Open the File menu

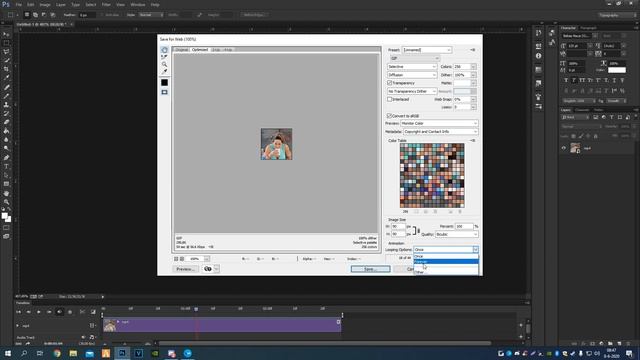(18, 4)
